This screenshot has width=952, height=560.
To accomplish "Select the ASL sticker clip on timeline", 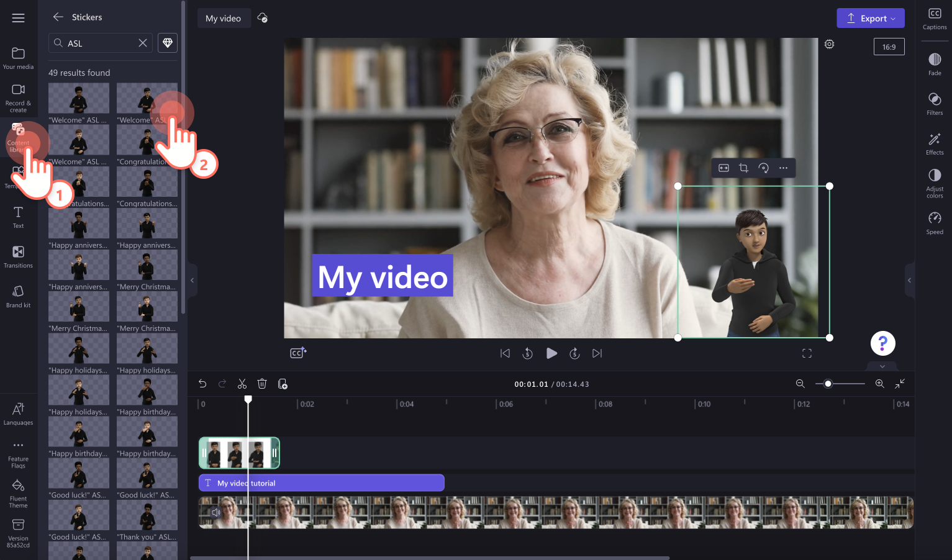I will pyautogui.click(x=239, y=453).
